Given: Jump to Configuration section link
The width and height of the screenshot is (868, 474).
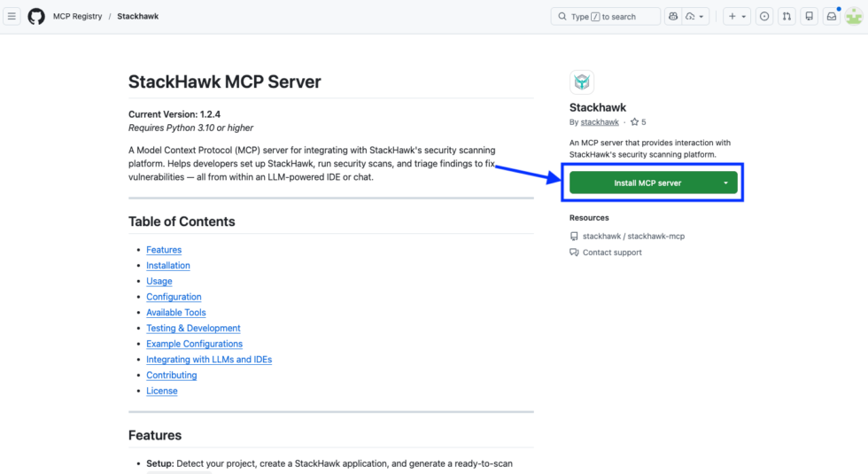Looking at the screenshot, I should 174,297.
